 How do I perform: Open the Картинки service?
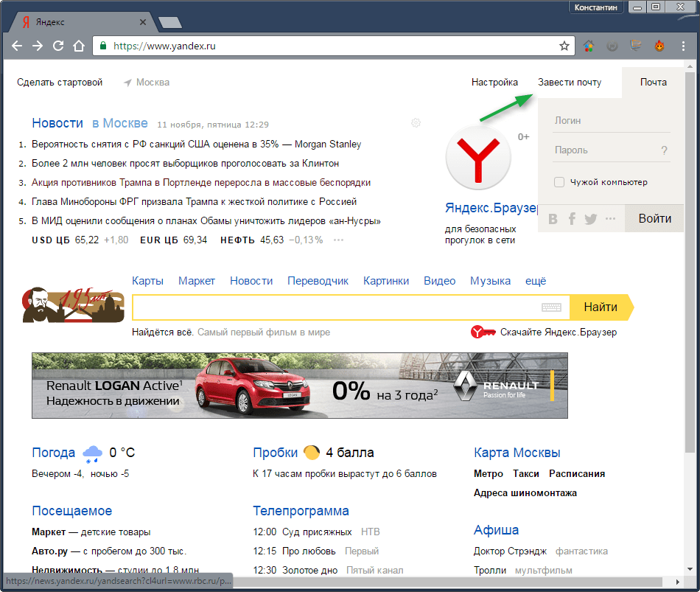tap(386, 281)
